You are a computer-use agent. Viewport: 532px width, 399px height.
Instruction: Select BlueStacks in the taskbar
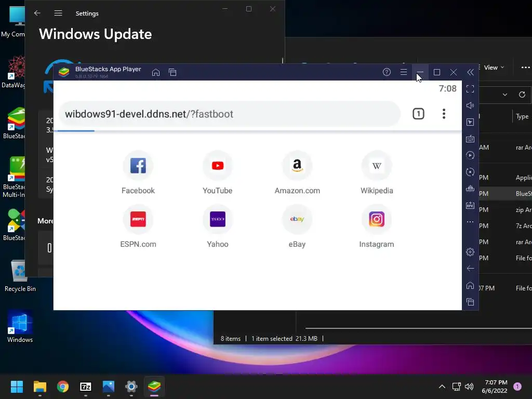(x=154, y=387)
